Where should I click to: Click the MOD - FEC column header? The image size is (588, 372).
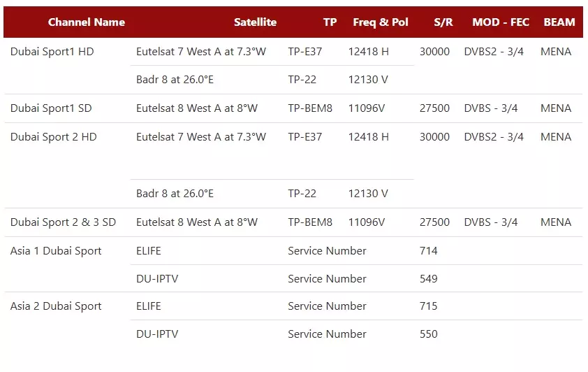point(501,22)
